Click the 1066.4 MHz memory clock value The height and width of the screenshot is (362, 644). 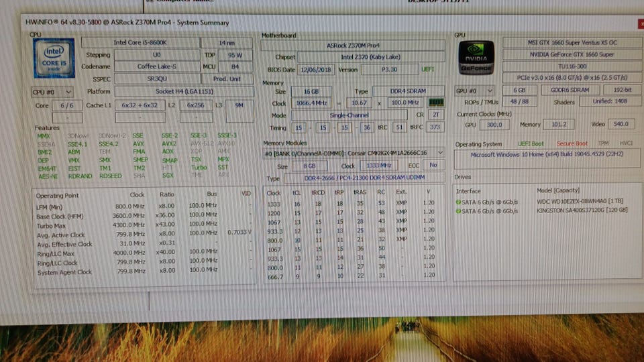pos(311,103)
